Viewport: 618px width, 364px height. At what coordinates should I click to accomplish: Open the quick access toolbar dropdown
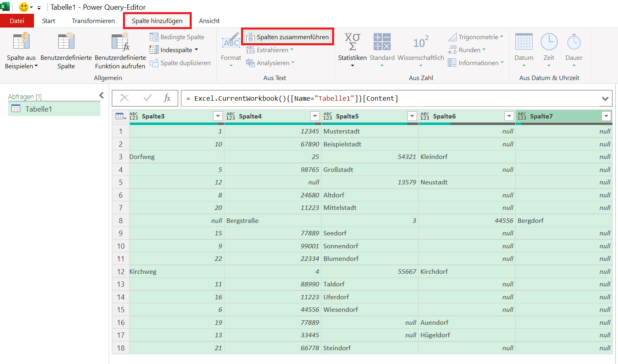pos(39,8)
